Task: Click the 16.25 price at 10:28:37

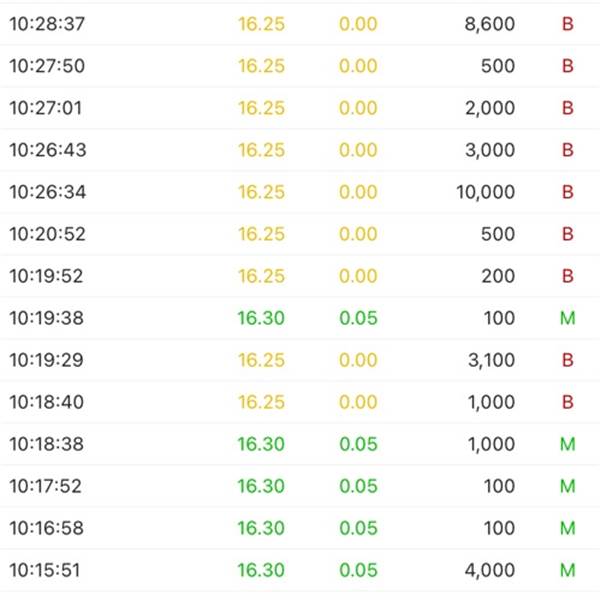Action: tap(261, 24)
